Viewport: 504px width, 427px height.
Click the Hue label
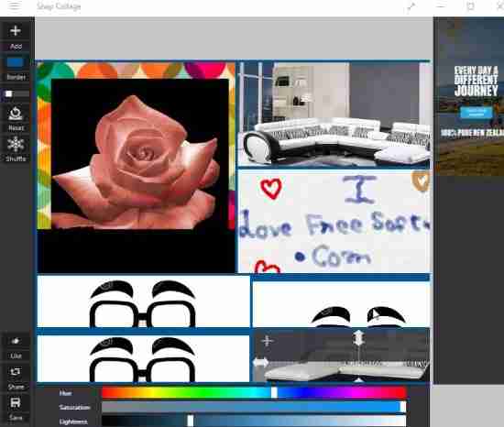click(66, 393)
